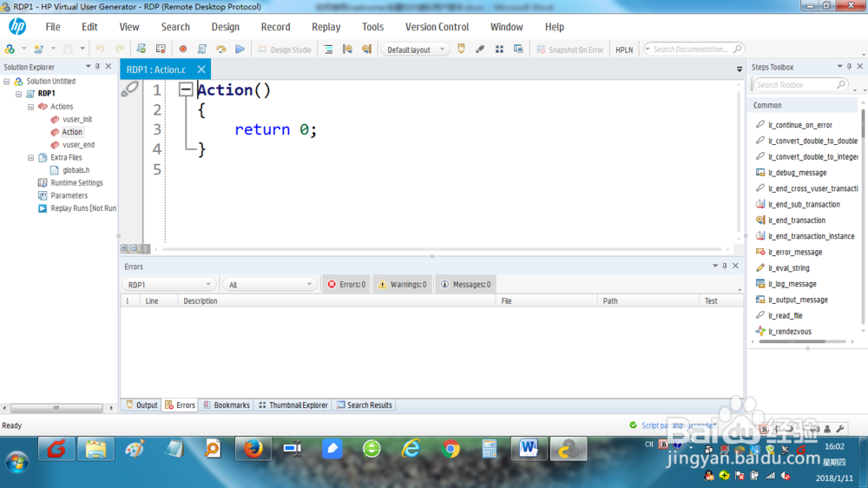Click the Start Recording red circle icon
The height and width of the screenshot is (488, 868).
(x=182, y=49)
